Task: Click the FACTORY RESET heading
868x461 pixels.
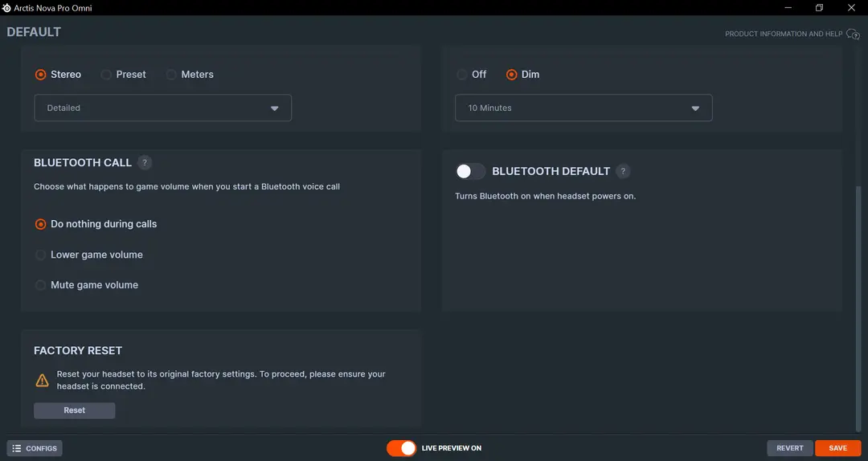Action: (x=78, y=351)
